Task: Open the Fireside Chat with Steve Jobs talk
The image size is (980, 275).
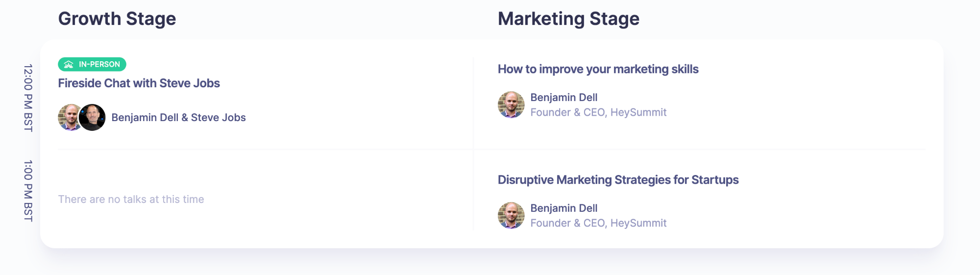Action: click(x=139, y=83)
